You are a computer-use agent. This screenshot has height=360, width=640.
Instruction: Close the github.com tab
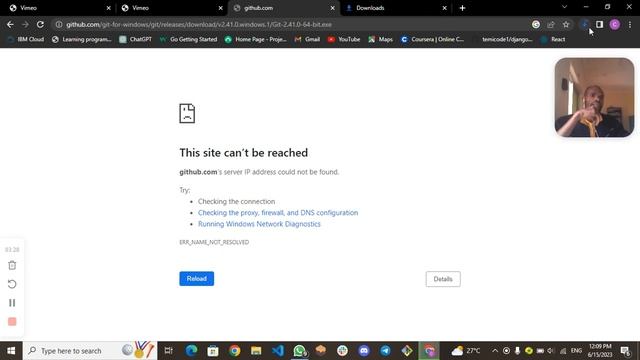click(x=332, y=8)
